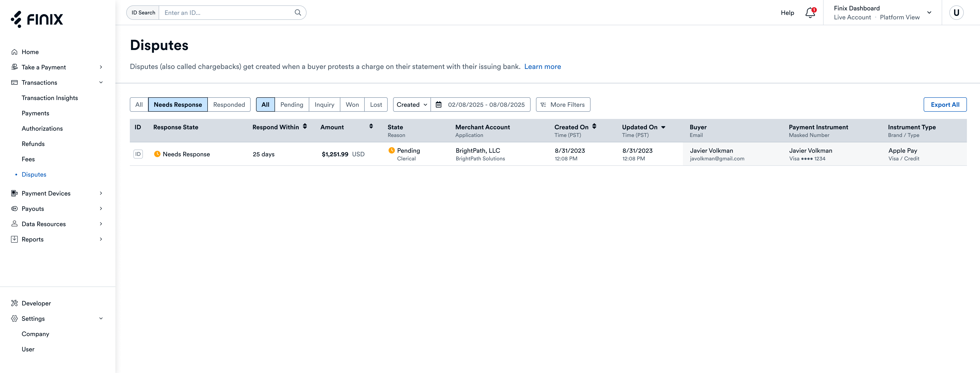980x373 pixels.
Task: Click the Export All button
Action: [x=945, y=105]
